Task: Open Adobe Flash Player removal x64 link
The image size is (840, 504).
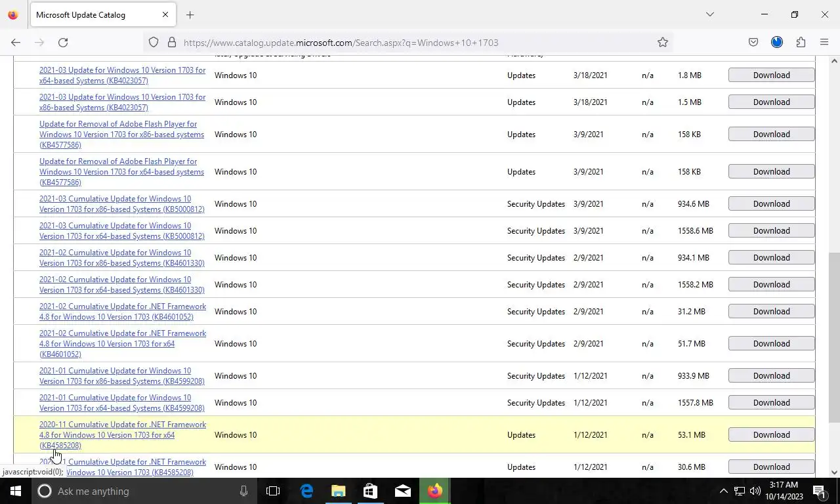Action: [121, 172]
